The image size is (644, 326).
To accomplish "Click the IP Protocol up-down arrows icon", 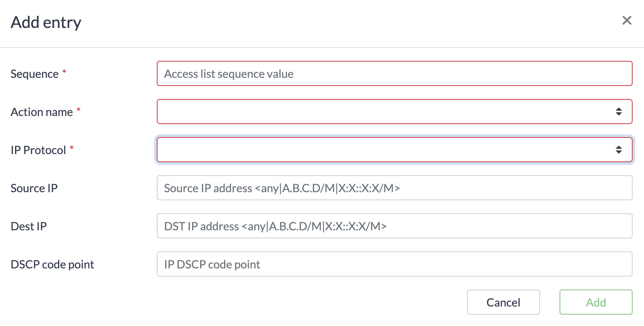I will coord(618,150).
